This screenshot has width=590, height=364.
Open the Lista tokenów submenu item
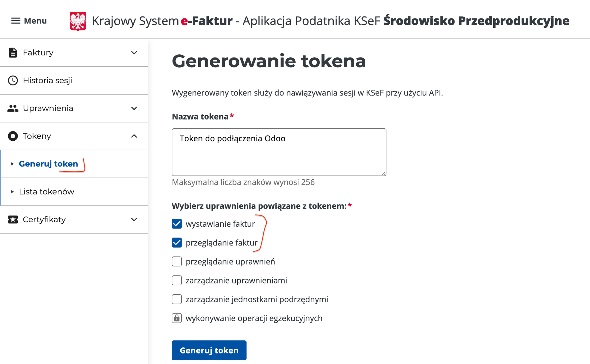click(46, 192)
